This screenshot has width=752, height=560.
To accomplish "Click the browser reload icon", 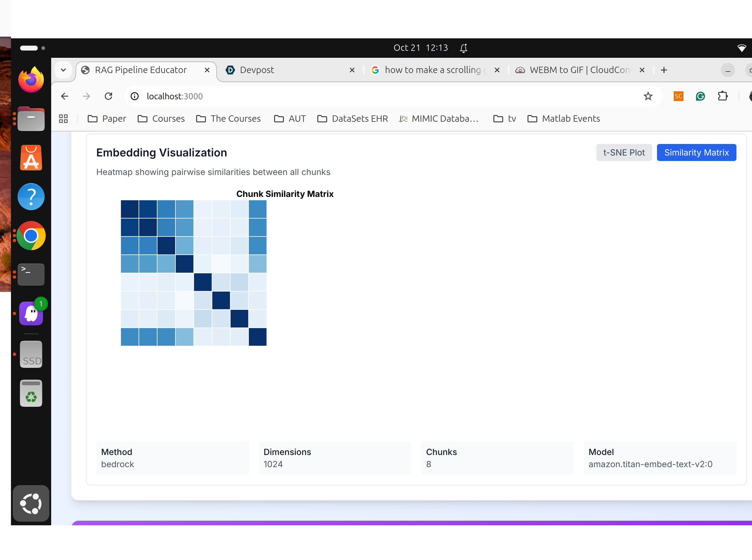I will 108,96.
